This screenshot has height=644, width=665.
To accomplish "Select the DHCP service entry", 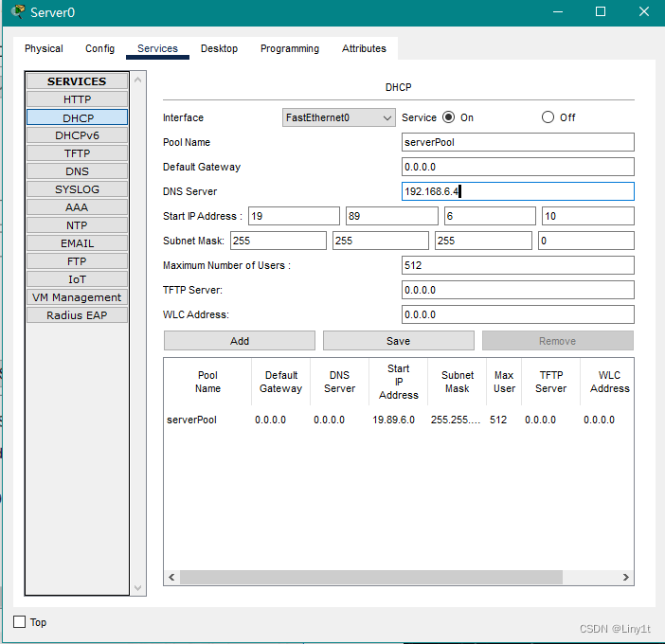I will (x=77, y=117).
